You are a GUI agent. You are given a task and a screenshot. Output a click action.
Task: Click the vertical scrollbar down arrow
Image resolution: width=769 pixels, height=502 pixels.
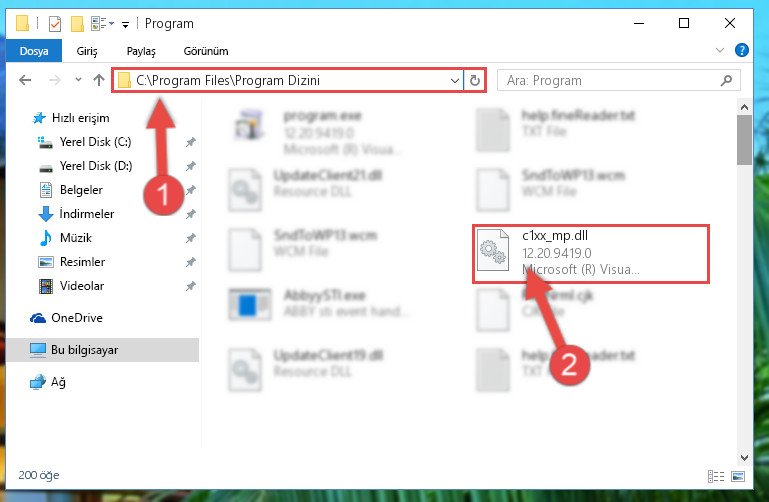(744, 457)
